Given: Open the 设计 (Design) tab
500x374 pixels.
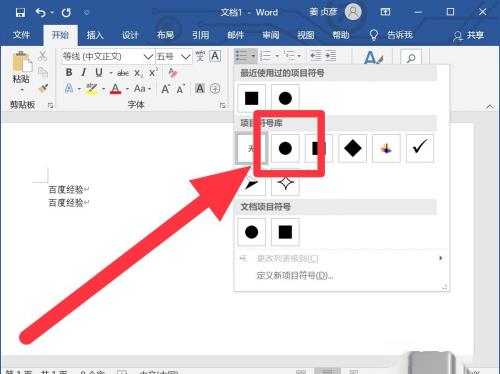Looking at the screenshot, I should [130, 35].
